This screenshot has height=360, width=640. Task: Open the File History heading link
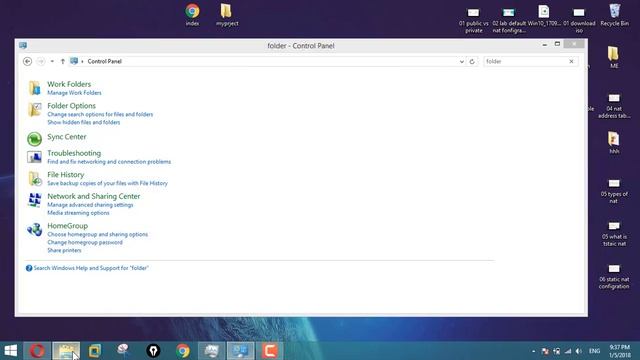coord(66,175)
